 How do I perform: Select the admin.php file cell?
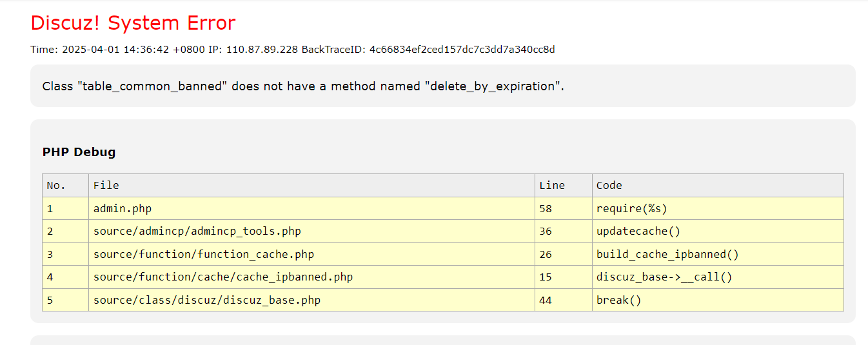312,208
